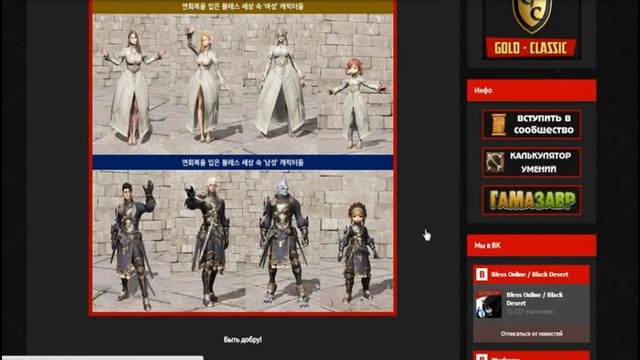Click the blue Korean caption for male characters
This screenshot has height=360, width=640.
pyautogui.click(x=243, y=162)
